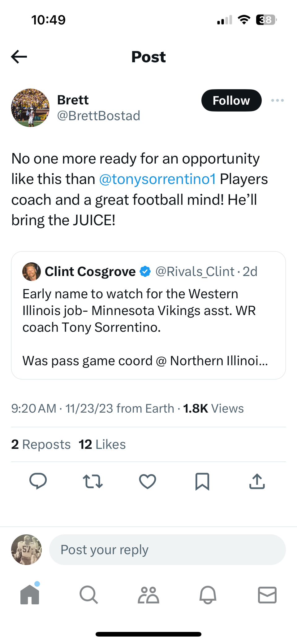Open the @tonysorrentino1 mention link
This screenshot has width=297, height=644.
click(x=157, y=179)
